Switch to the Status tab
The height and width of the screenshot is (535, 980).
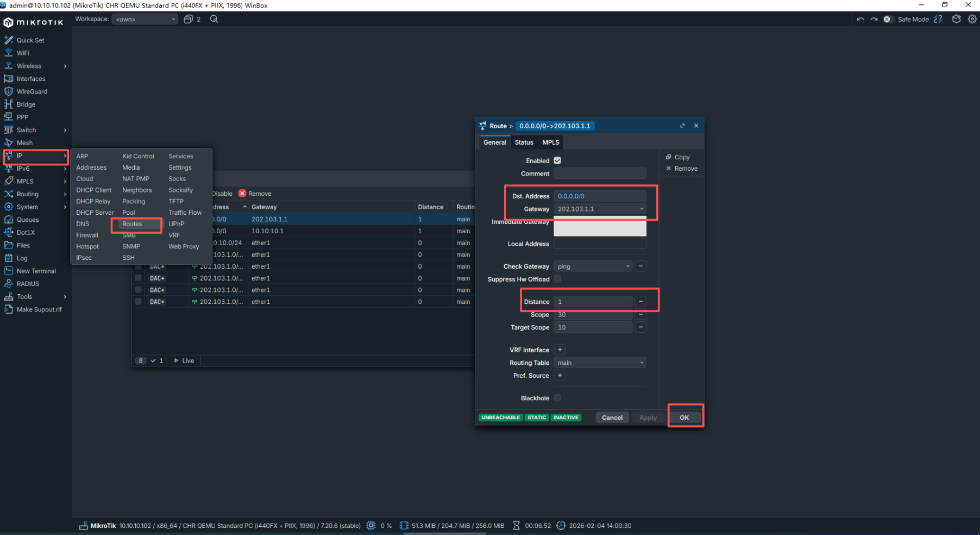tap(524, 142)
